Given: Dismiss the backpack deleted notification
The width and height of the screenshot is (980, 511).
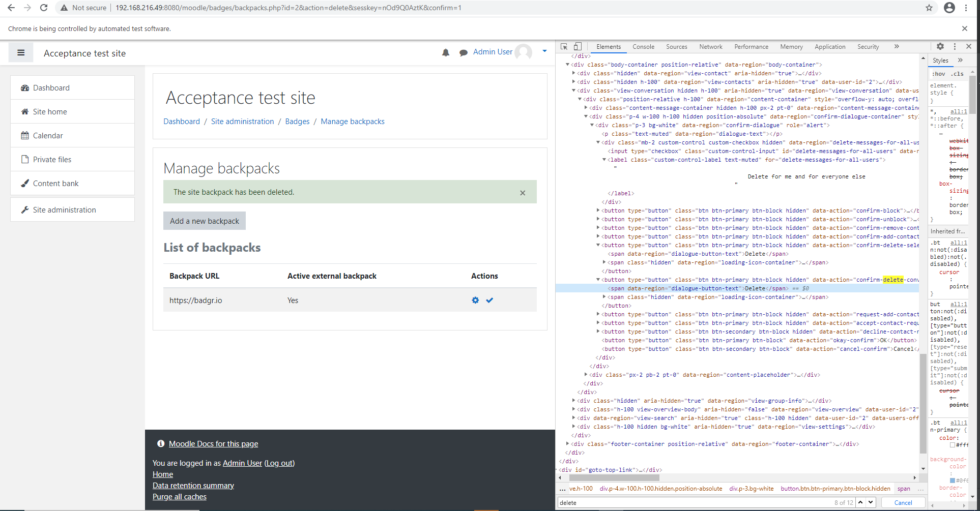Looking at the screenshot, I should 523,193.
